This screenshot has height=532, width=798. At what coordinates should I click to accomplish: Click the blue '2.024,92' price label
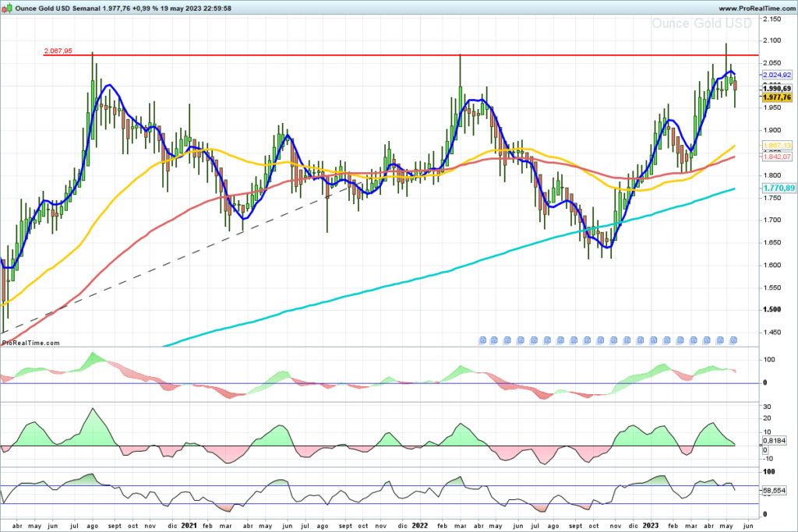(x=777, y=75)
